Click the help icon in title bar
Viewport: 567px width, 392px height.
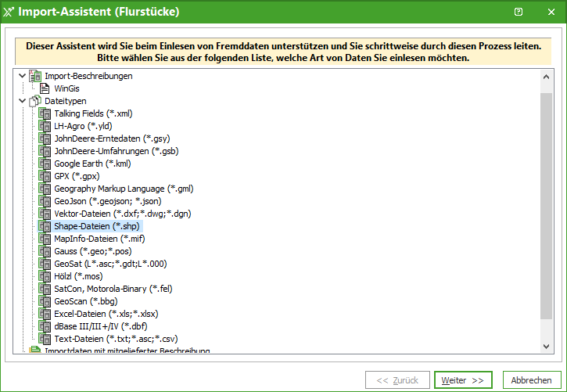pos(519,12)
